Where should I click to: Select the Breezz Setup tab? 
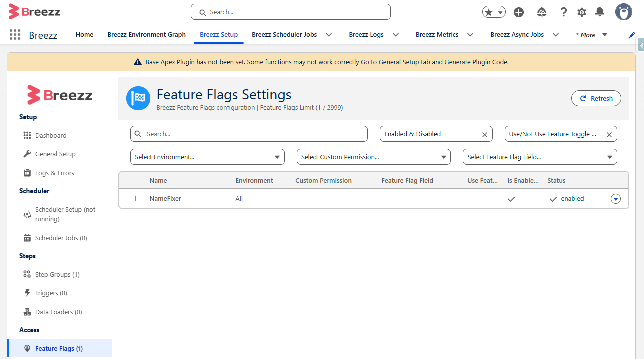(x=219, y=35)
